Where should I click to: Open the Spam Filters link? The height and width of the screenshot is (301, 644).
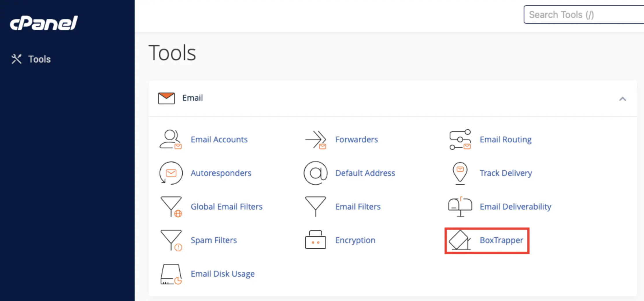click(x=214, y=240)
